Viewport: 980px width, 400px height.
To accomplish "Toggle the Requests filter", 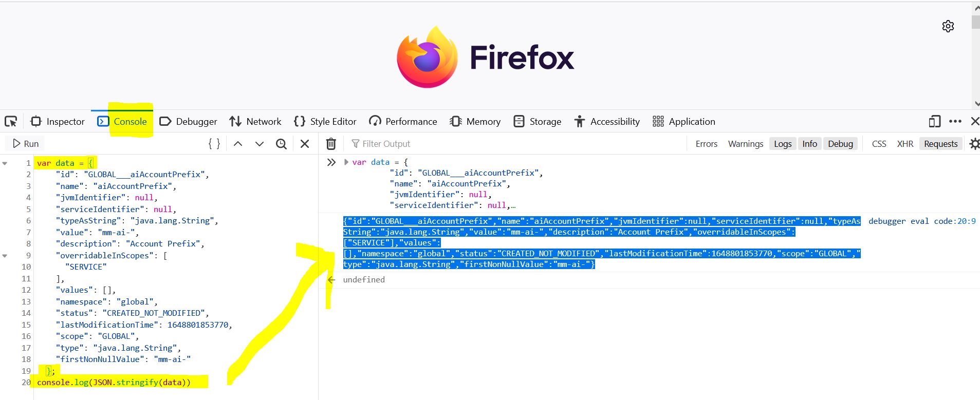I will pos(940,144).
